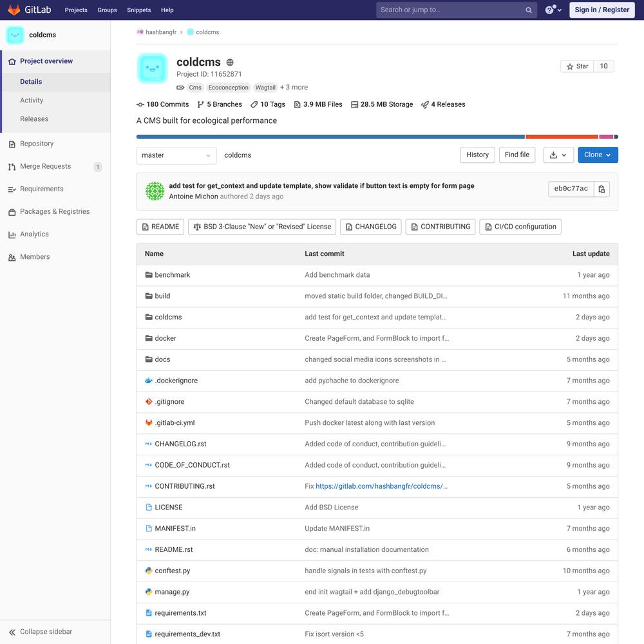Screen dimensions: 644x644
Task: Click the Find file button
Action: point(516,155)
